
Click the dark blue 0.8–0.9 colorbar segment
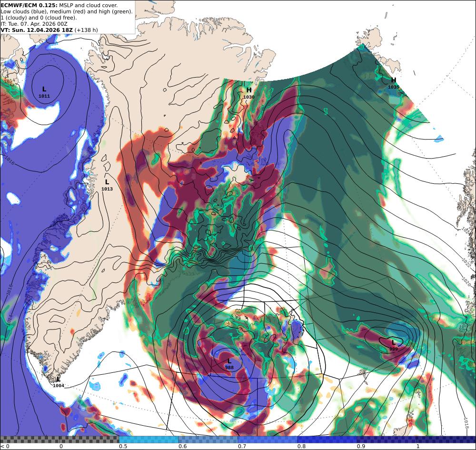click(327, 440)
